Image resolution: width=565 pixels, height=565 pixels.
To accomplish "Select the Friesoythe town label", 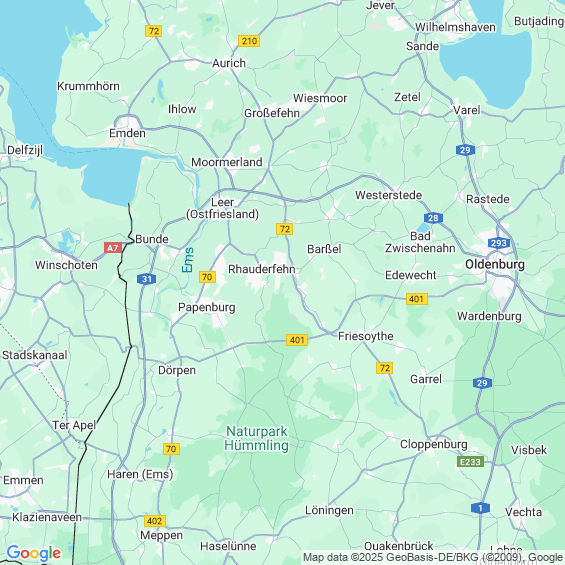I will click(x=366, y=336).
